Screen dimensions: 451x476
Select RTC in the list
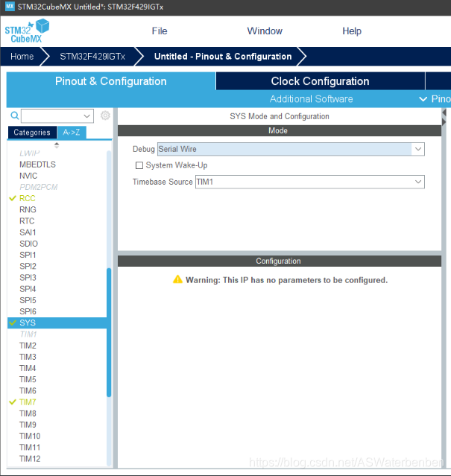(x=27, y=221)
